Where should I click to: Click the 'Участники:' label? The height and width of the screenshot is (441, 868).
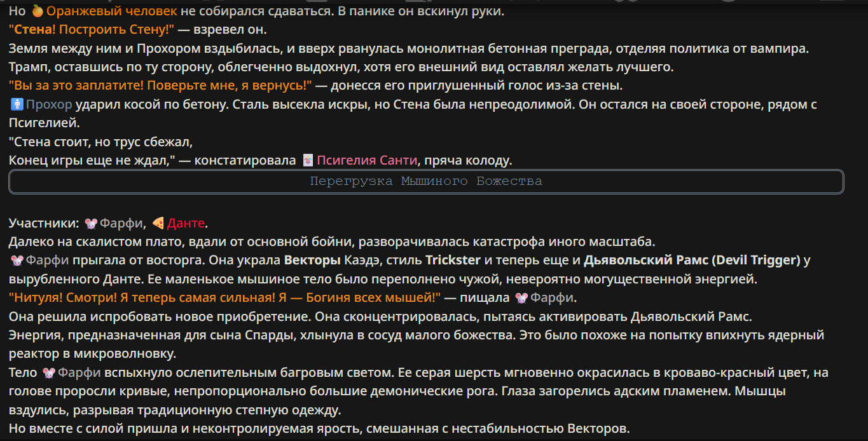[44, 223]
